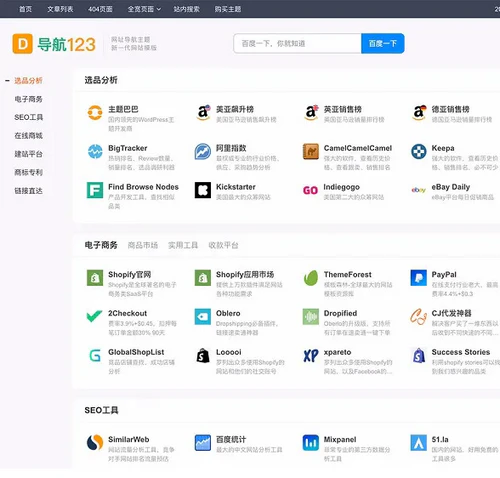Image resolution: width=500 pixels, height=478 pixels.
Task: Open the GlobalShopList G icon
Action: (95, 355)
